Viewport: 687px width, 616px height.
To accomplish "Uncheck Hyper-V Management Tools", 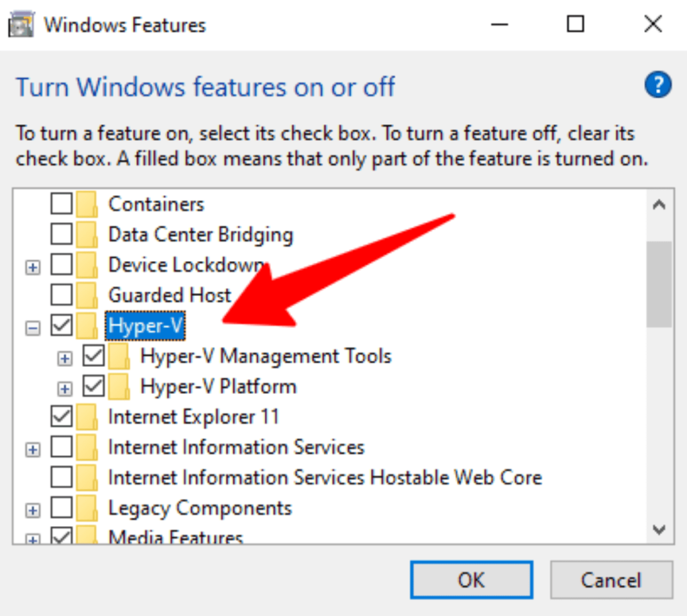I will coord(94,356).
